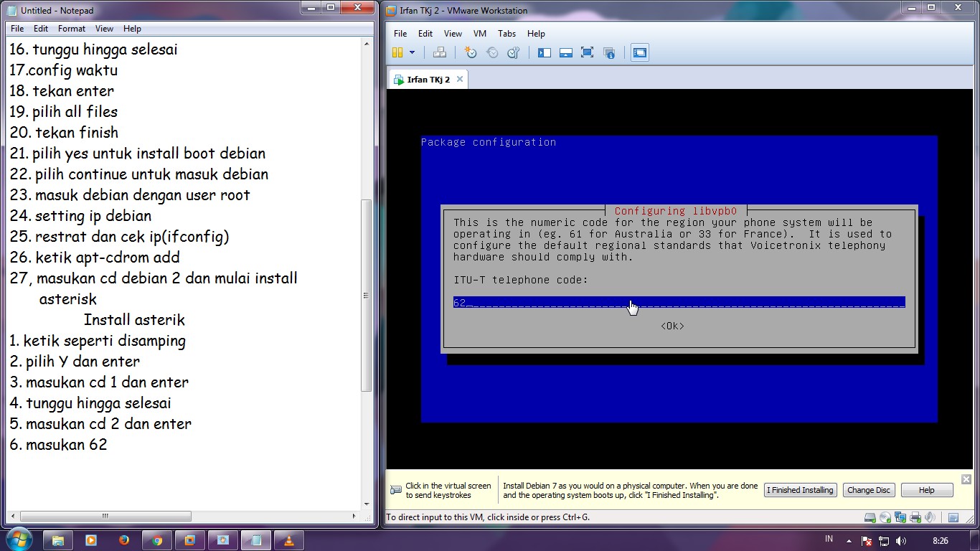Viewport: 980px width, 551px height.
Task: Send Ctrl+Alt+Del to the virtual machine
Action: [x=440, y=52]
